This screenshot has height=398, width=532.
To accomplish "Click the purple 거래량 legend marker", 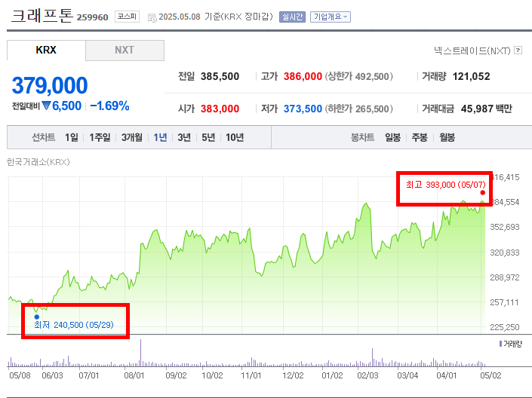I will point(500,344).
